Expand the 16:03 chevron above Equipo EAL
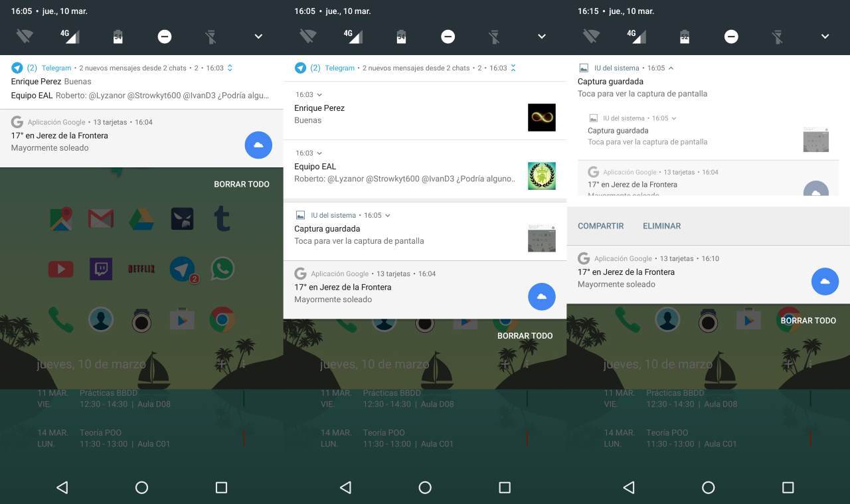This screenshot has width=850, height=504. 319,153
